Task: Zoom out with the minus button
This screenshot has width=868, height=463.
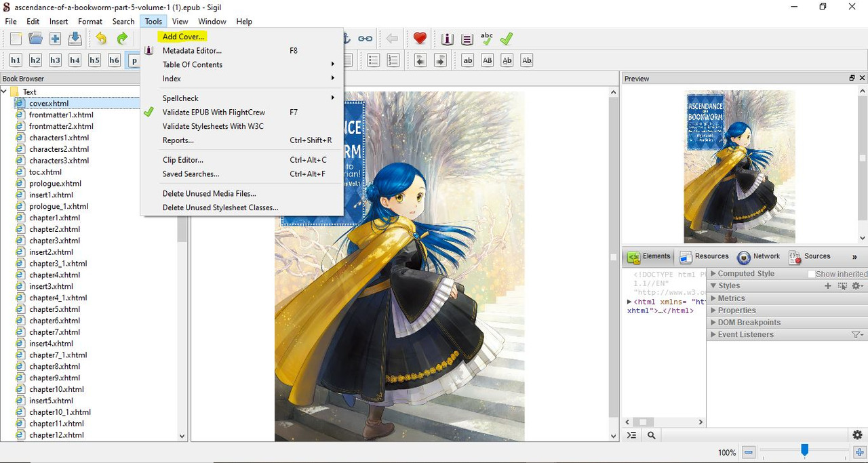Action: 749,452
